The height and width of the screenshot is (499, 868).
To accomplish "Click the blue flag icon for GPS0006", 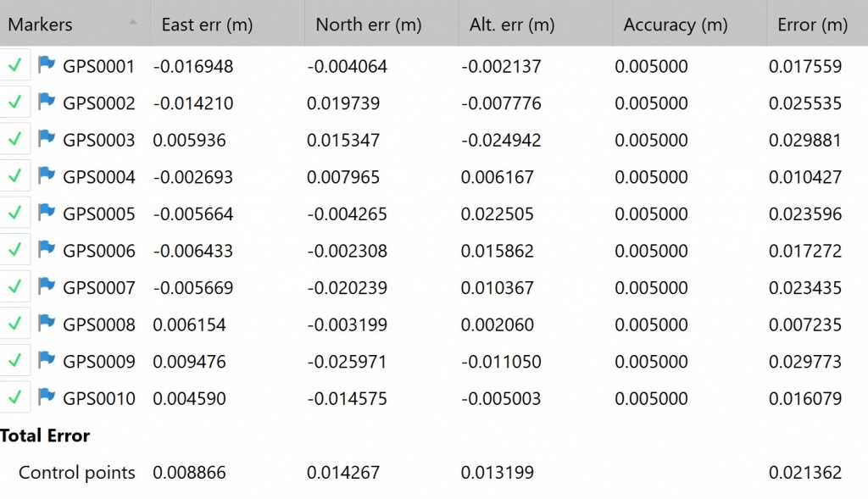I will 47,250.
